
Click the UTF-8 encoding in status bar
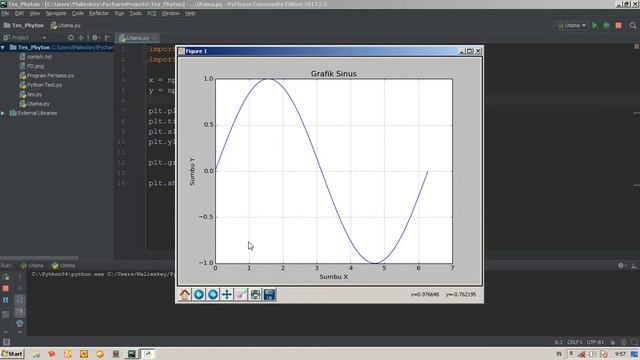(x=595, y=342)
